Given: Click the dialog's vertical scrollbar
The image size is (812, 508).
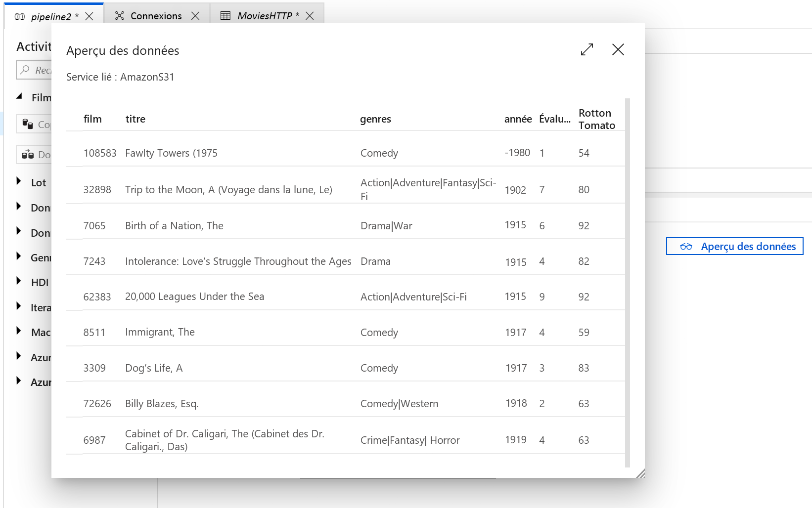Looking at the screenshot, I should point(628,283).
